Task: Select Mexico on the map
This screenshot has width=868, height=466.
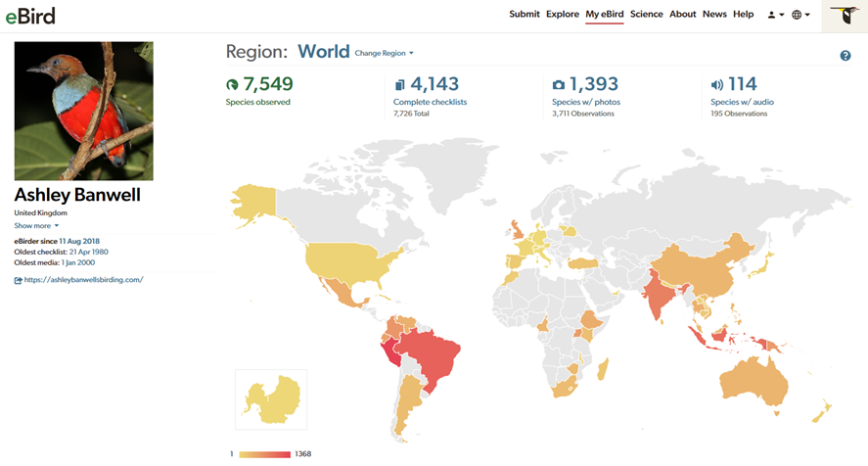Action: point(343,292)
